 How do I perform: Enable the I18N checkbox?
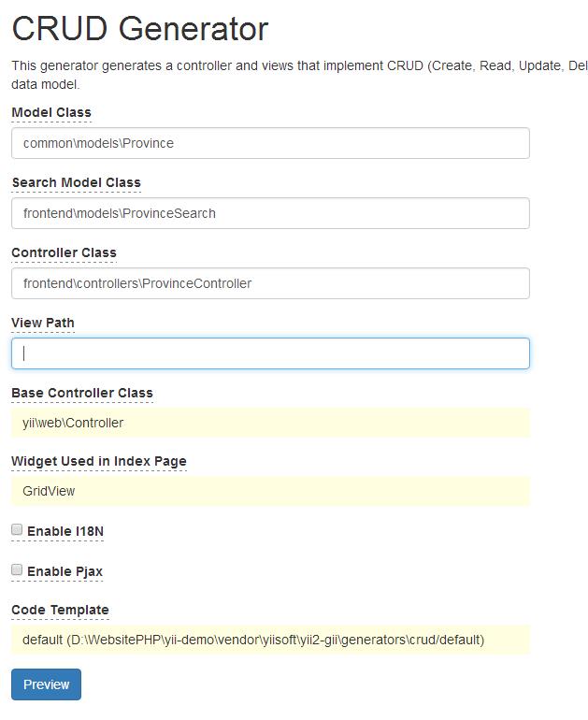[x=17, y=530]
